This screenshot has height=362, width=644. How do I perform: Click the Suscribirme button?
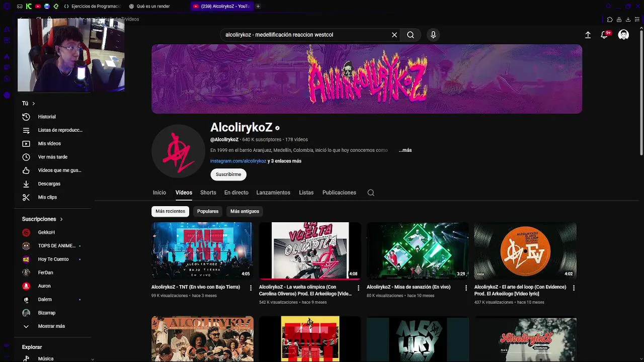tap(228, 174)
